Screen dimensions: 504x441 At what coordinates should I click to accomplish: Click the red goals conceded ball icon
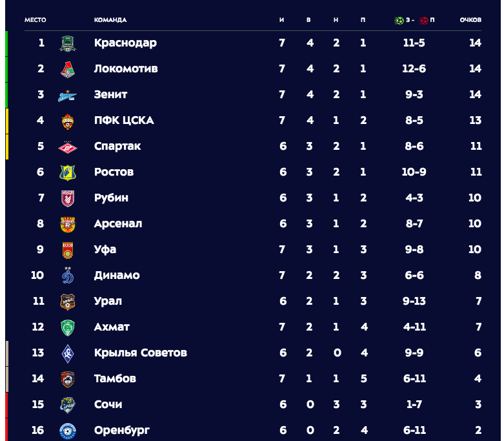pos(423,20)
